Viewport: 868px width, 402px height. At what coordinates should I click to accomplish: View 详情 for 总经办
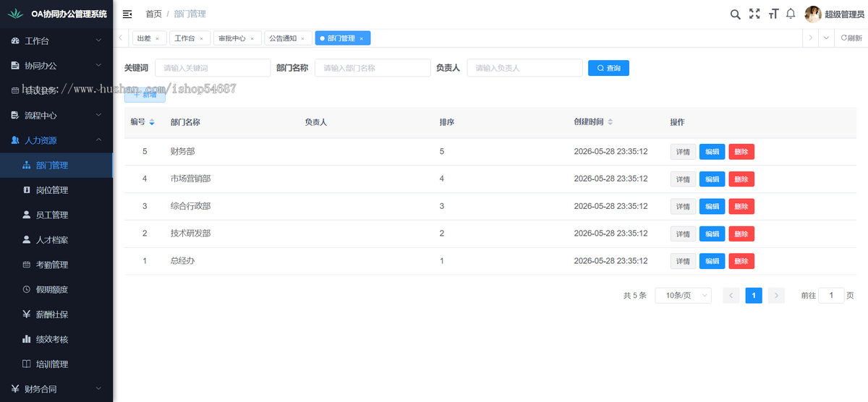coord(683,261)
